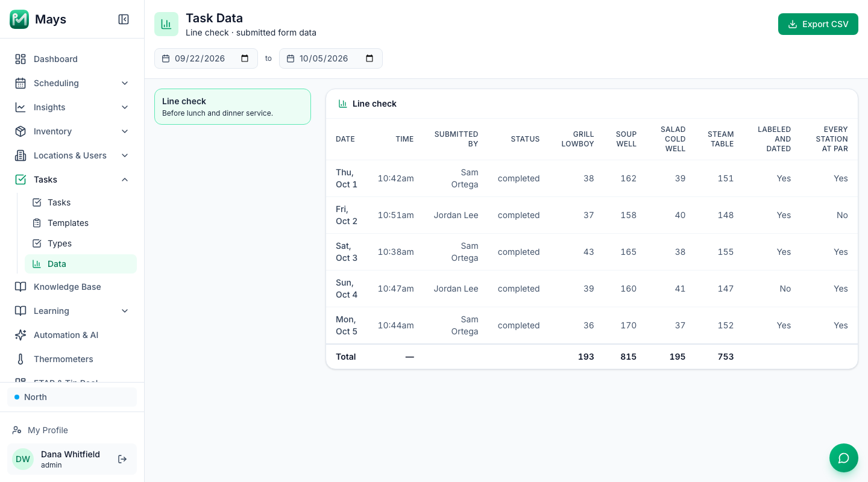Click the Thu, Oct 1 date cell
This screenshot has width=868, height=482.
[x=347, y=178]
